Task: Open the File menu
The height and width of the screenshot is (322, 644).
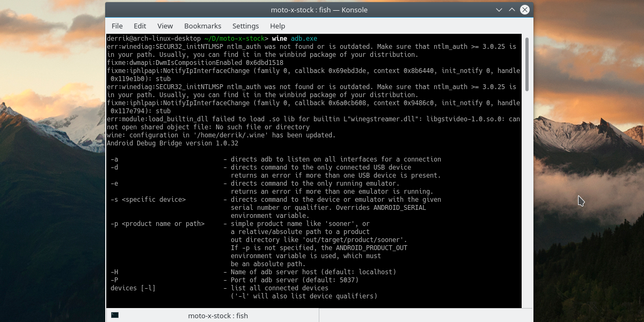Action: 117,26
